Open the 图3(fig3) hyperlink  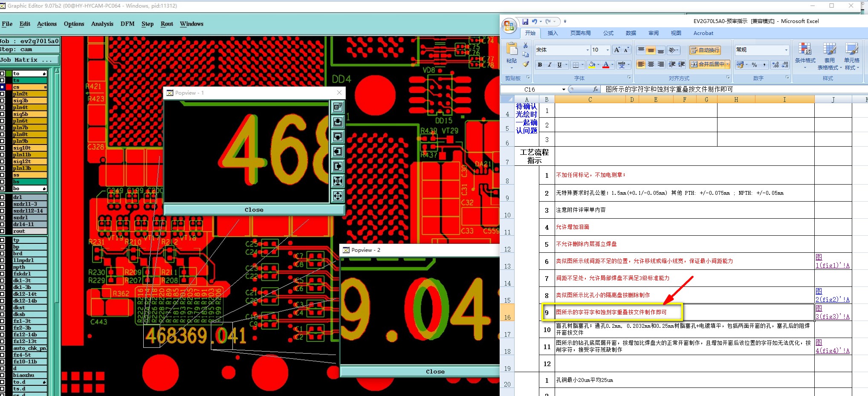click(832, 312)
